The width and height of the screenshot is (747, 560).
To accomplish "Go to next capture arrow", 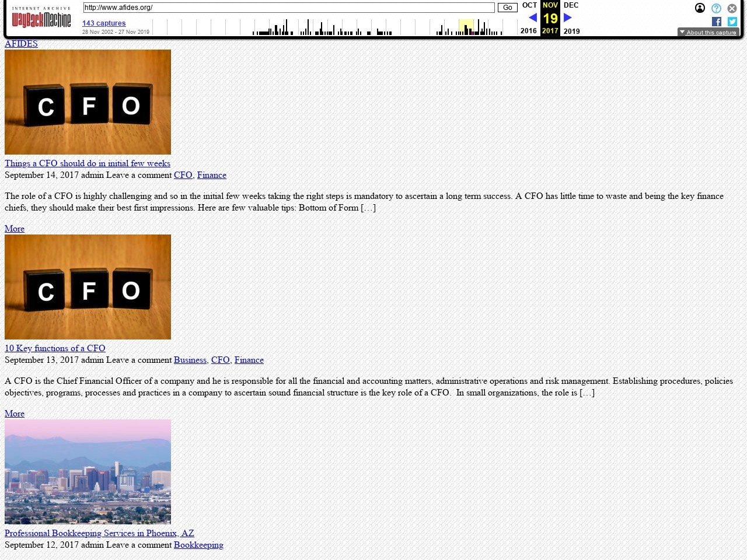I will click(x=567, y=17).
